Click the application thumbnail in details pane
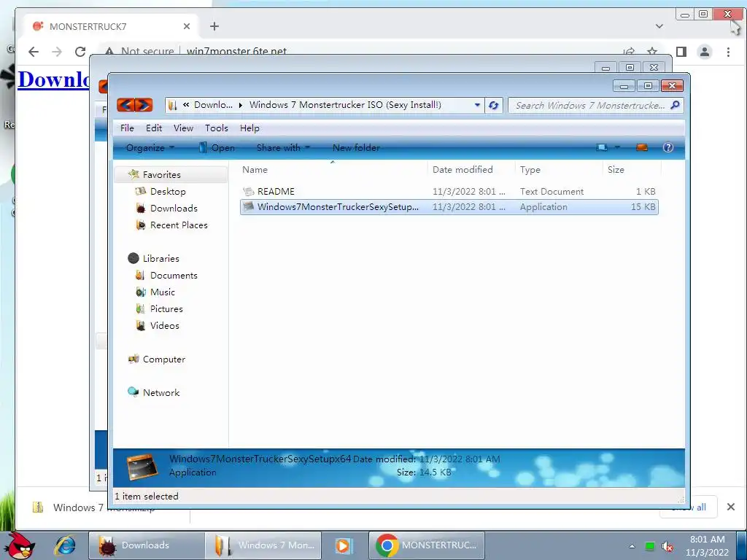Screen dimensions: 747x560 click(x=142, y=467)
